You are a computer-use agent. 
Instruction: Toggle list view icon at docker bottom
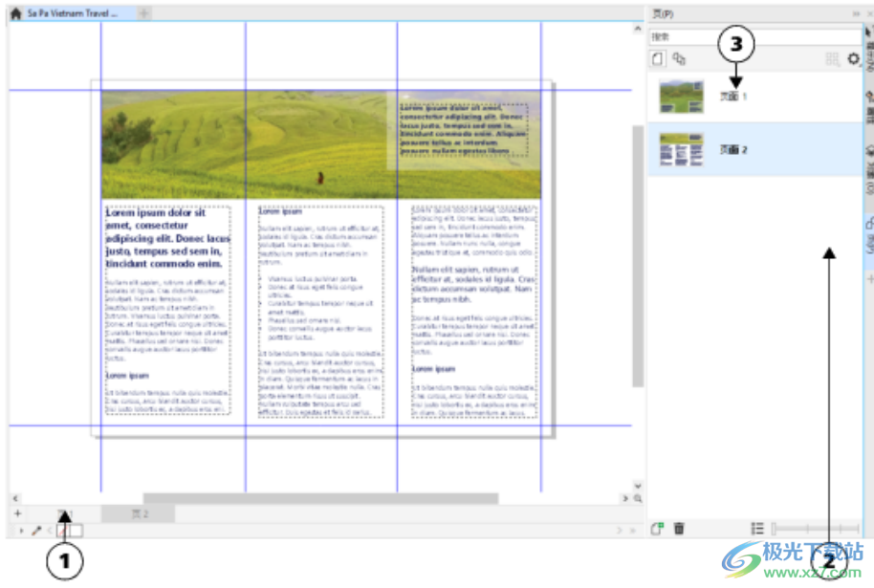[x=757, y=529]
